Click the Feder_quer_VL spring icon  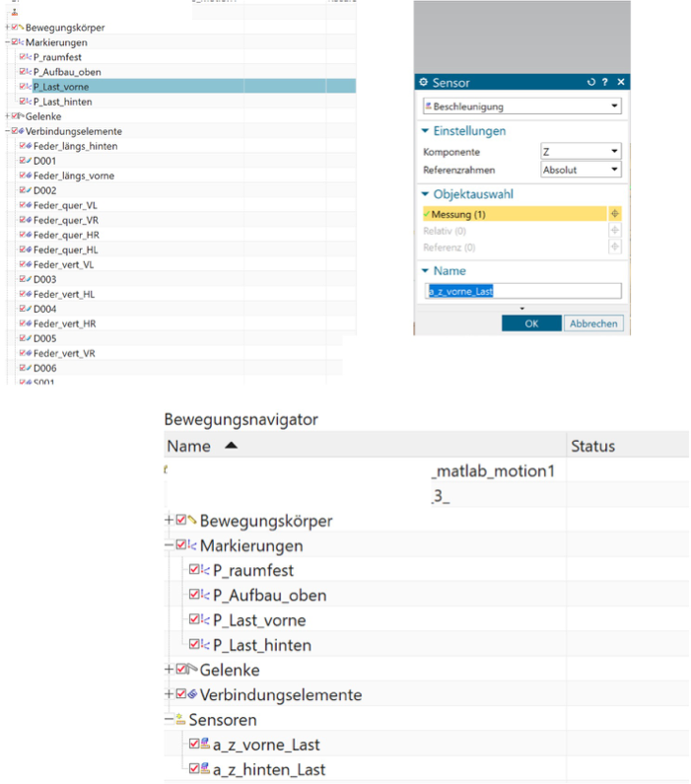coord(29,205)
